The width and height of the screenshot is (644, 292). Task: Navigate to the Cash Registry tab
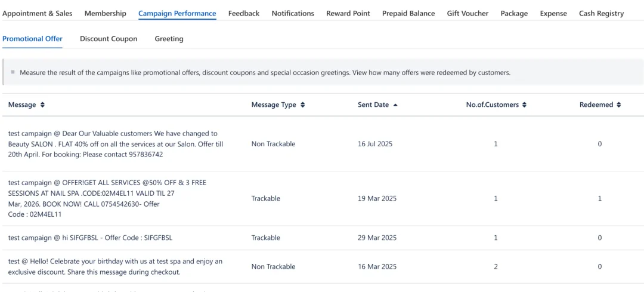[601, 13]
